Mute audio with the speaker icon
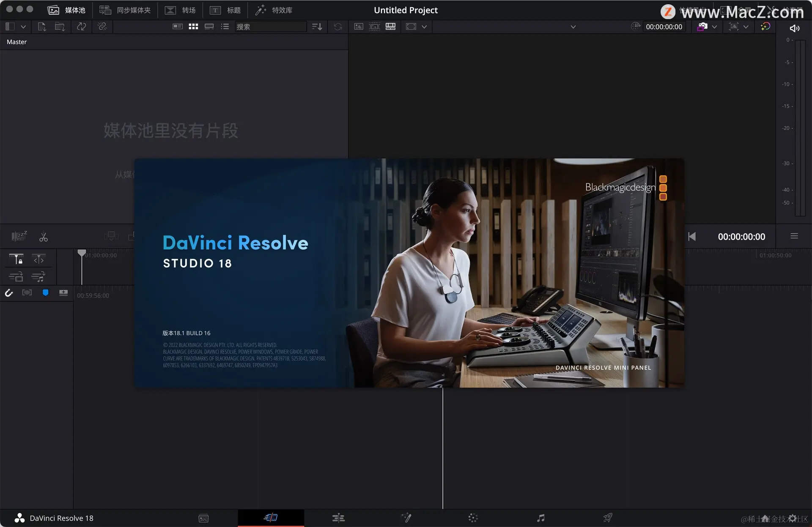812x527 pixels. (794, 28)
